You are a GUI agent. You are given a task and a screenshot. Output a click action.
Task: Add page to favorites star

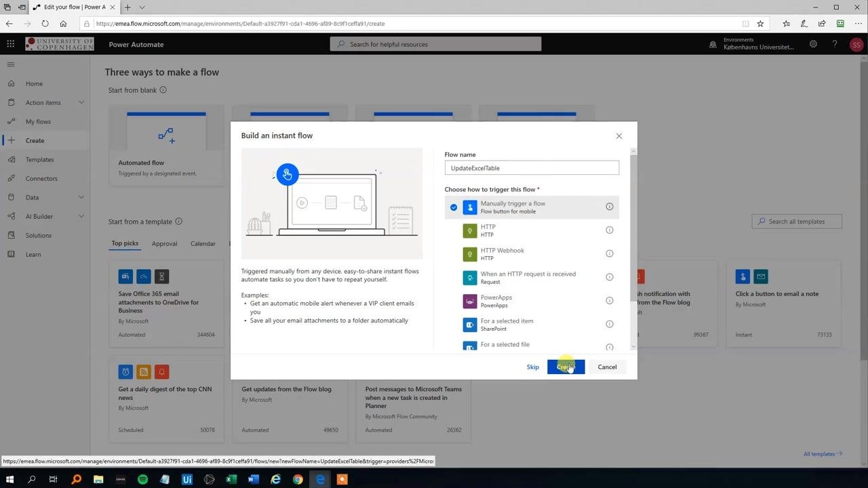[760, 23]
